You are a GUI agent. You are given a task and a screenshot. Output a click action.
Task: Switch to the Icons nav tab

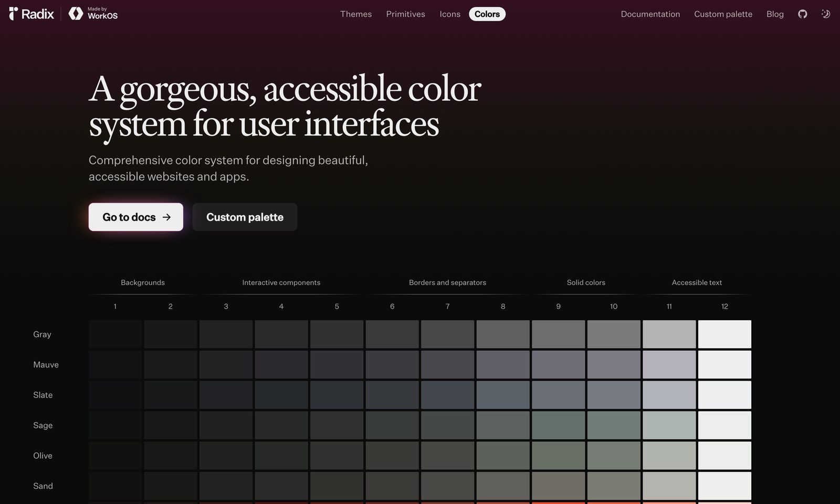tap(450, 14)
